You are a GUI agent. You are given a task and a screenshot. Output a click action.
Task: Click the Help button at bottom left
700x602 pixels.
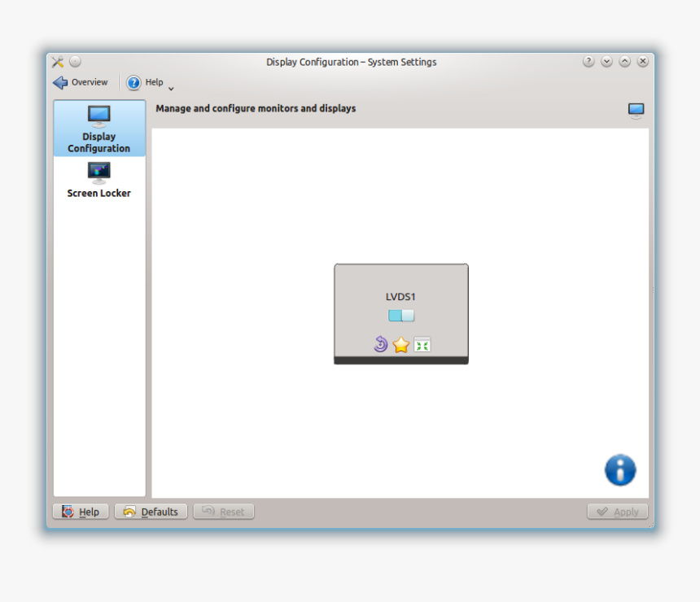click(x=80, y=512)
